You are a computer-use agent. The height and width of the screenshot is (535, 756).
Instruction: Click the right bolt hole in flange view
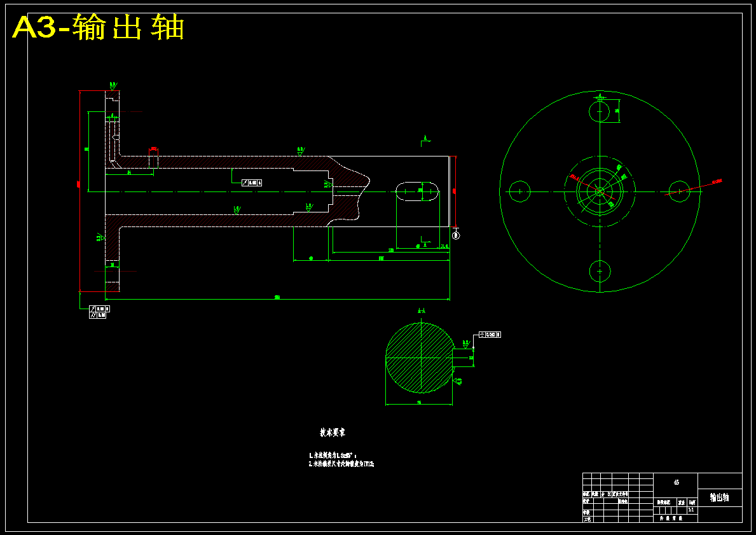point(679,191)
